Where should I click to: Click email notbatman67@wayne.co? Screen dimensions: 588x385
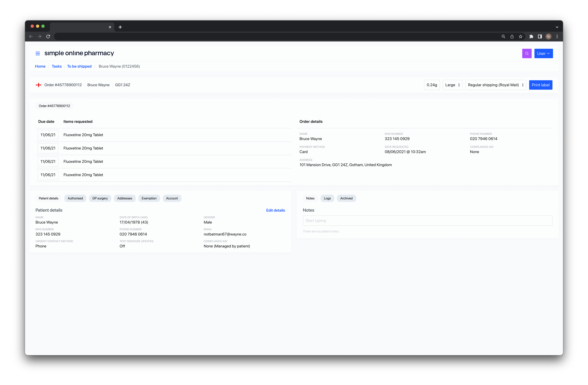coord(225,234)
